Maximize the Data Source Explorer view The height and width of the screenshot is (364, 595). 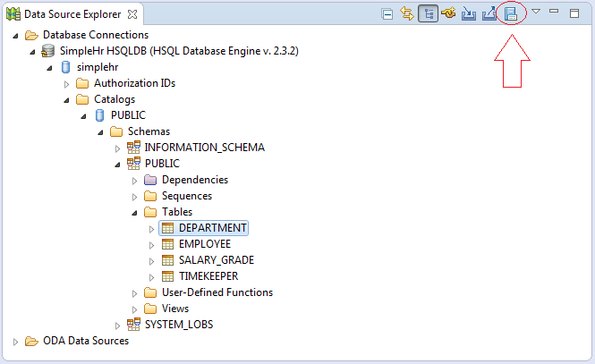point(574,13)
